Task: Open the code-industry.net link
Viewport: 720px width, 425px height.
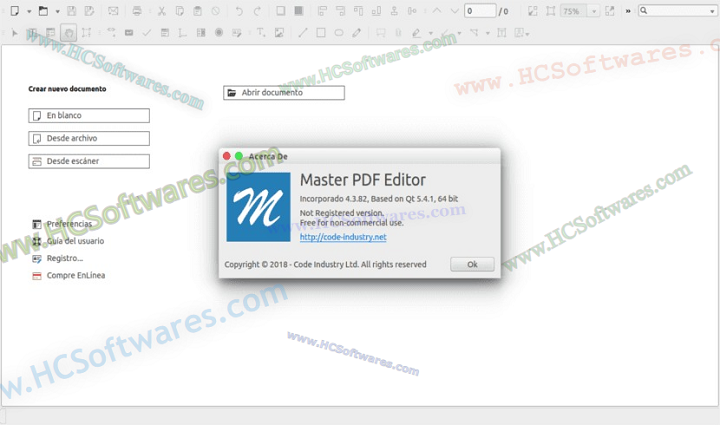Action: (343, 237)
